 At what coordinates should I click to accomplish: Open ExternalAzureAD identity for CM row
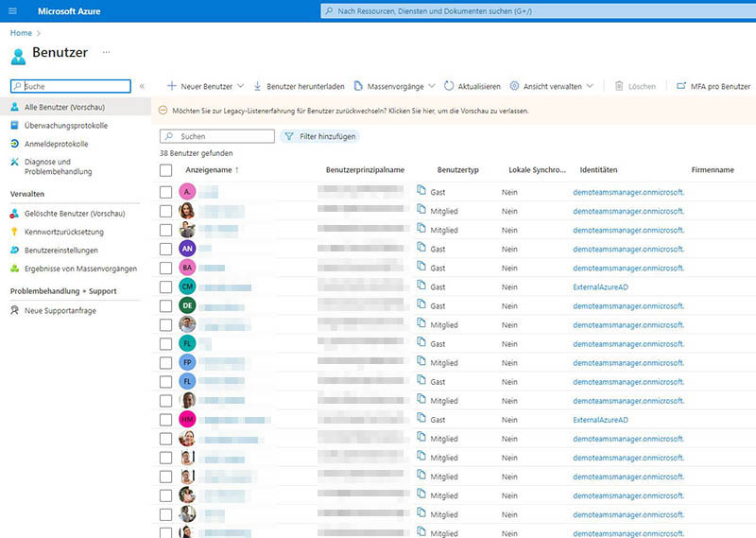point(600,287)
